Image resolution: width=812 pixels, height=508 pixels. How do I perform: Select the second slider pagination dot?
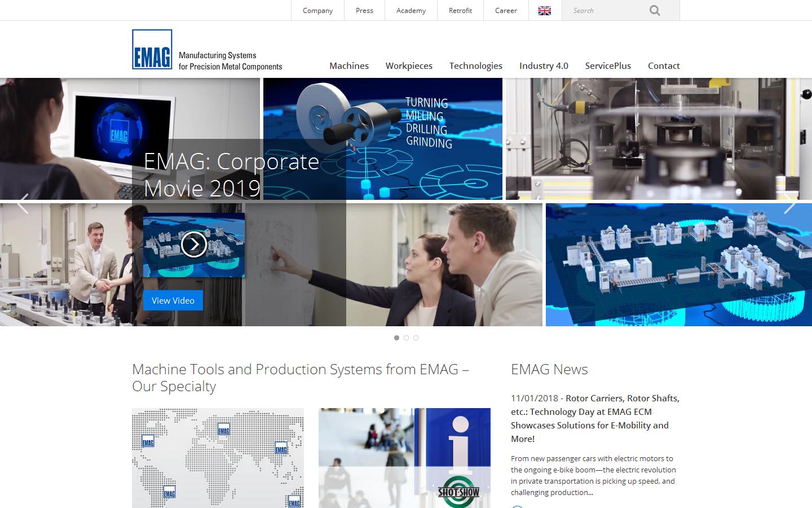click(x=406, y=338)
